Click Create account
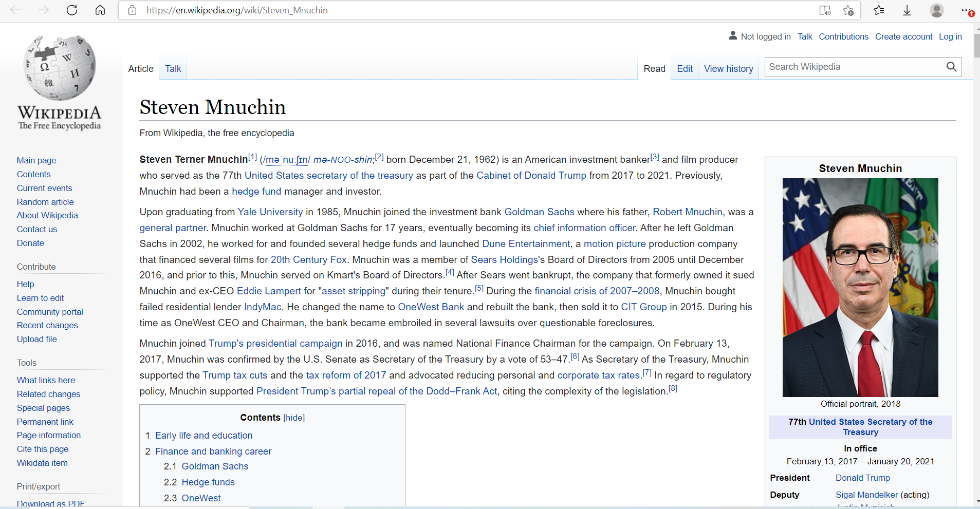Screen dimensions: 980x509 click(903, 36)
